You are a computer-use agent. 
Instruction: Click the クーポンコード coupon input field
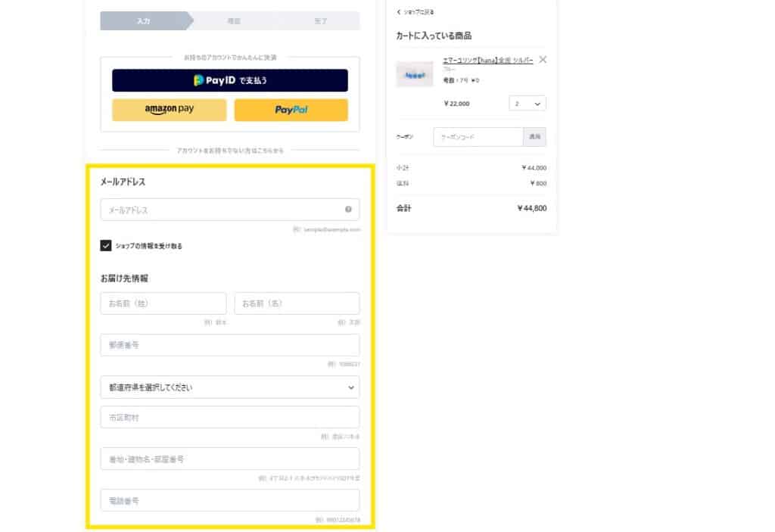click(x=478, y=137)
